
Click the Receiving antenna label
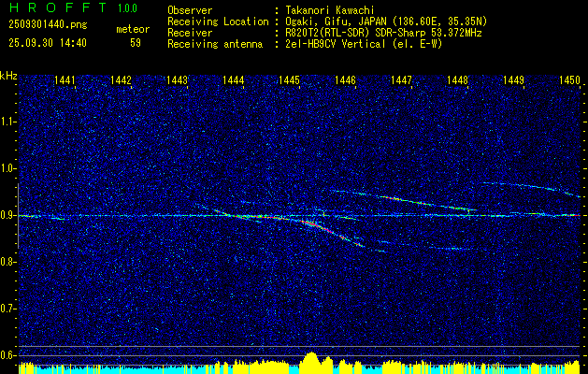tap(215, 44)
